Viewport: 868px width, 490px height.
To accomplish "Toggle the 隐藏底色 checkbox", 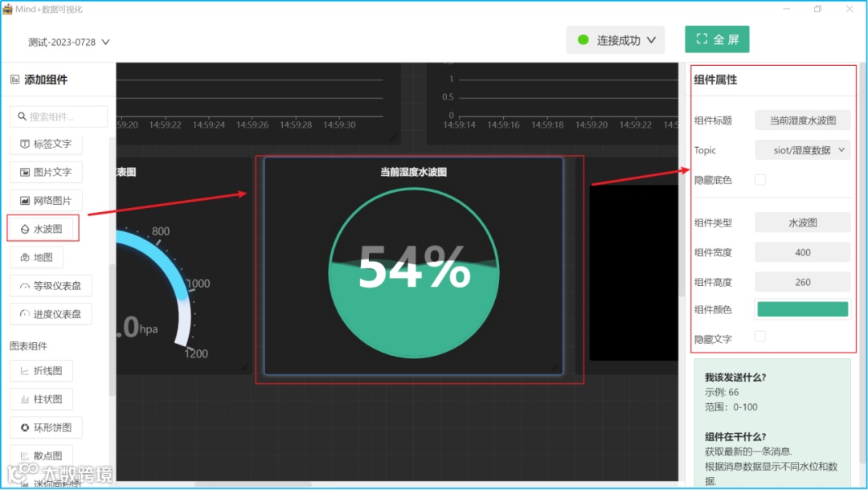I will (x=760, y=180).
